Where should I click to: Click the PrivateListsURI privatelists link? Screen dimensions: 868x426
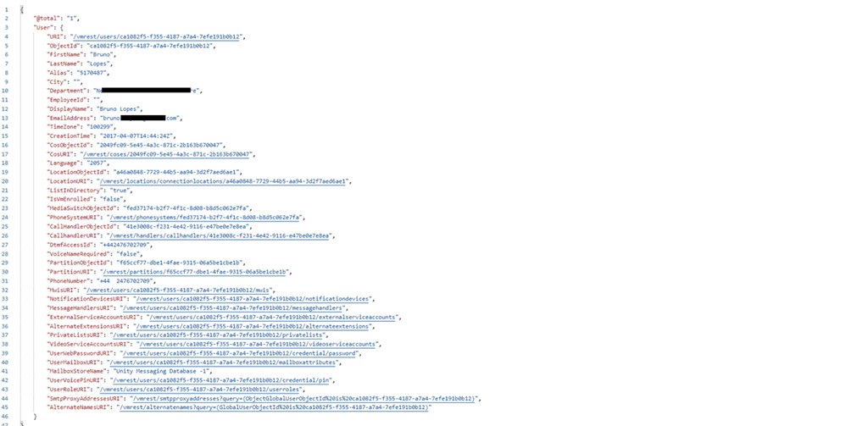pos(218,335)
